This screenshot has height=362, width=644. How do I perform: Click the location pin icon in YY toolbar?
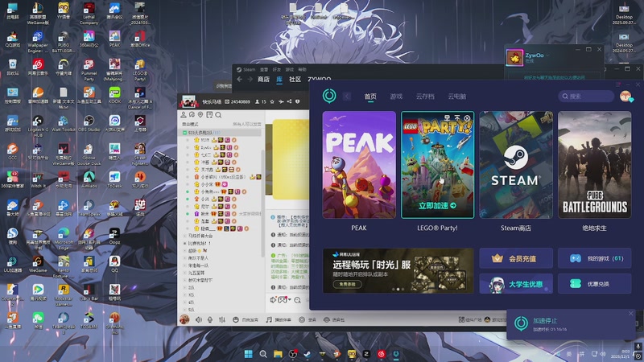click(200, 115)
